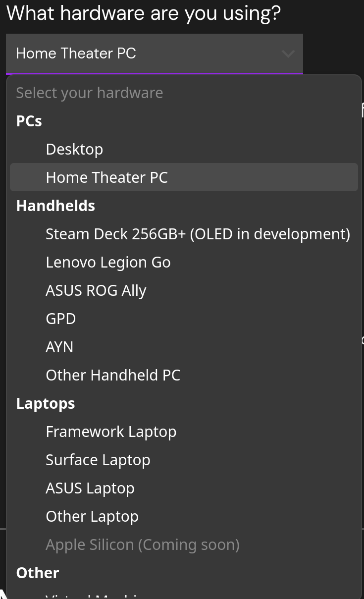
Task: Click the Other group header
Action: coord(38,573)
